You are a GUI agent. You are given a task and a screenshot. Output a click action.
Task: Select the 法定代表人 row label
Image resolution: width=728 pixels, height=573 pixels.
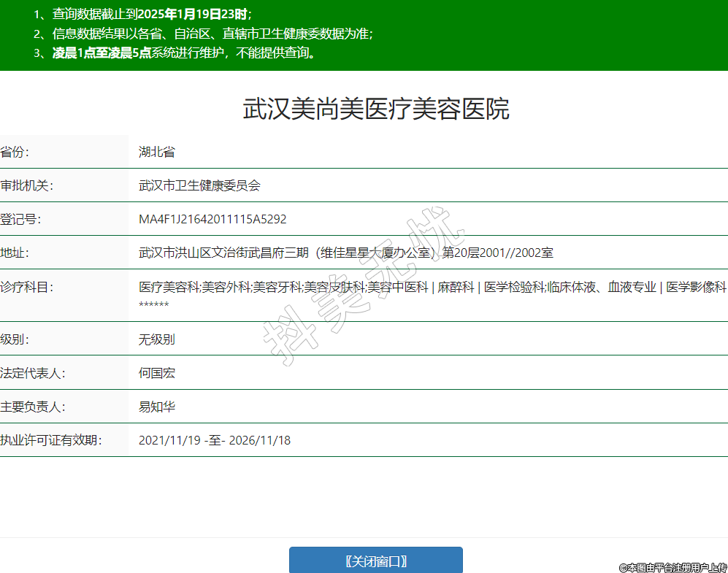32,373
